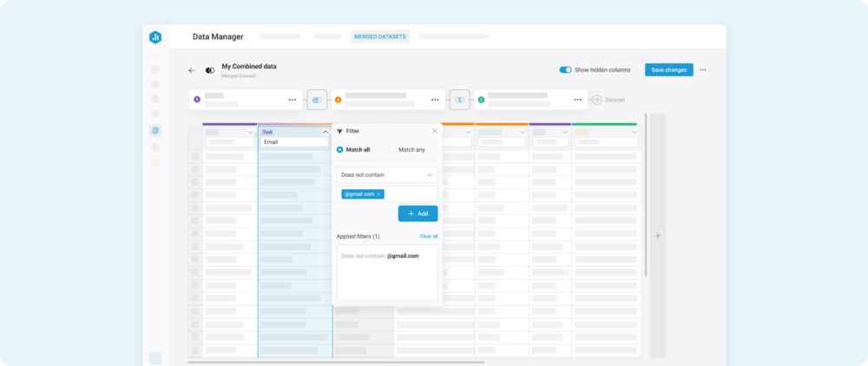Toggle Show hidden columns switch
The width and height of the screenshot is (868, 366).
pyautogui.click(x=565, y=70)
